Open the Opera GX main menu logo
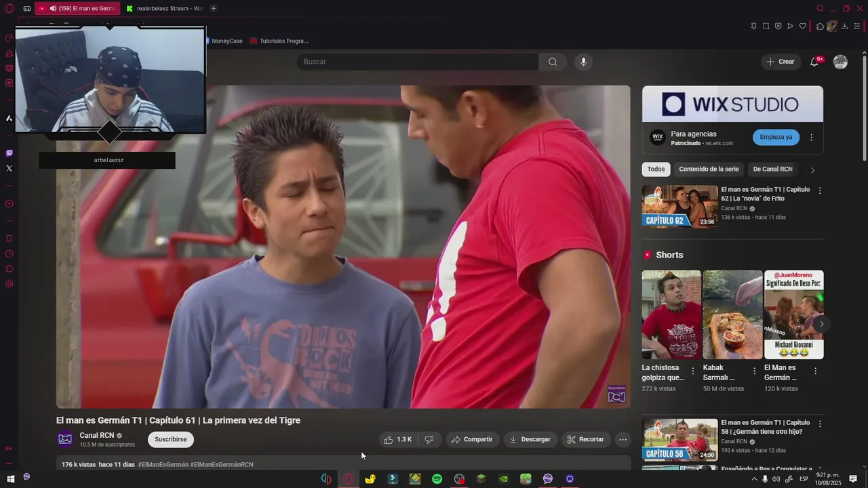The image size is (868, 488). coord(9,8)
